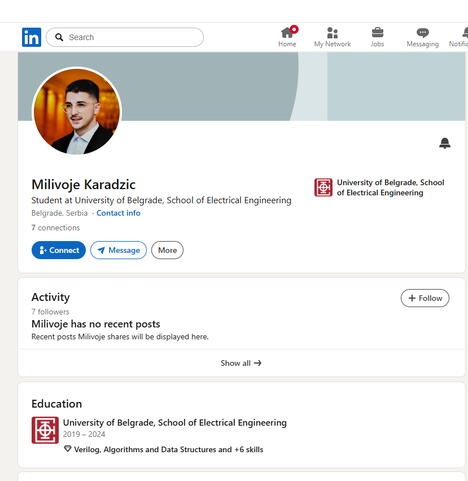
Task: Show all activity posts
Action: pyautogui.click(x=241, y=363)
